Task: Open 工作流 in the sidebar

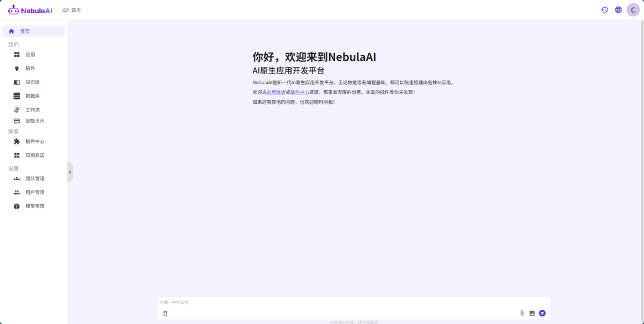Action: (33, 110)
